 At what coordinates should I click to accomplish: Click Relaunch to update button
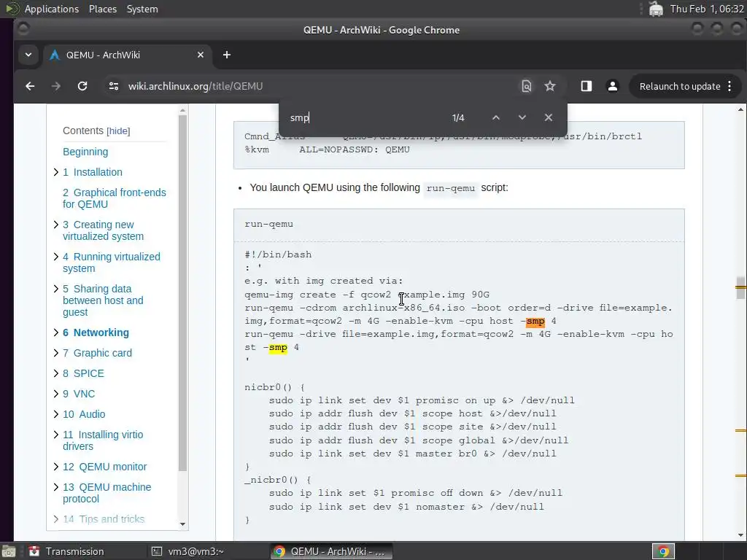[679, 86]
